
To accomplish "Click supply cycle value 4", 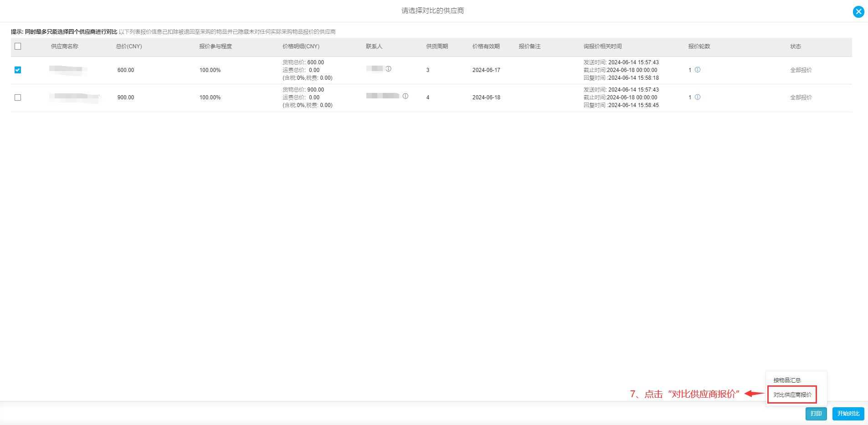I will coord(428,97).
